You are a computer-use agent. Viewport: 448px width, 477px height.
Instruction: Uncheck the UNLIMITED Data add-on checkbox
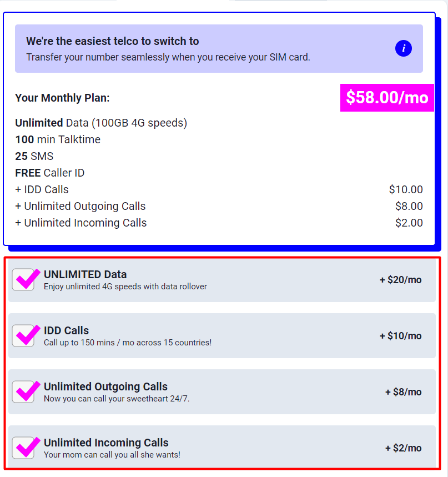(23, 280)
